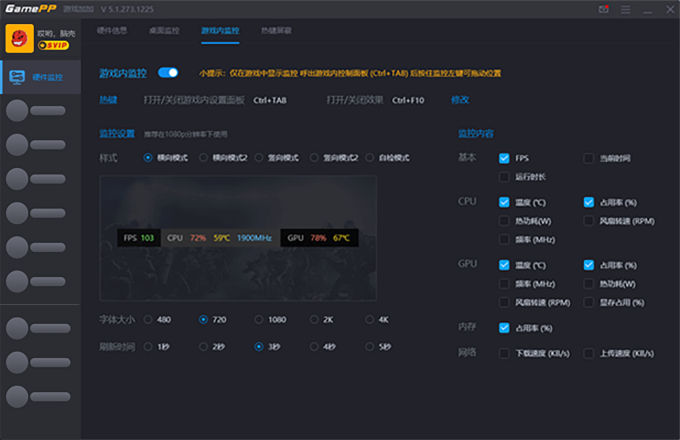
Task: Check CPU 风扇转速 (RPM) option
Action: point(589,220)
